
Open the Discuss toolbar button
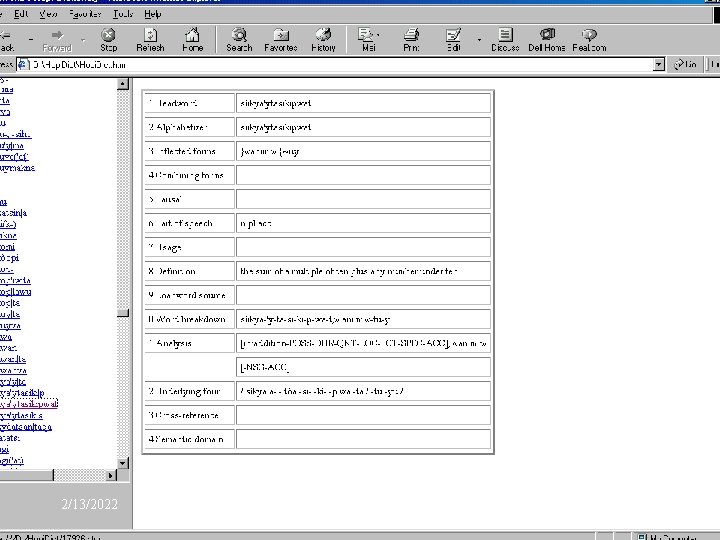505,40
